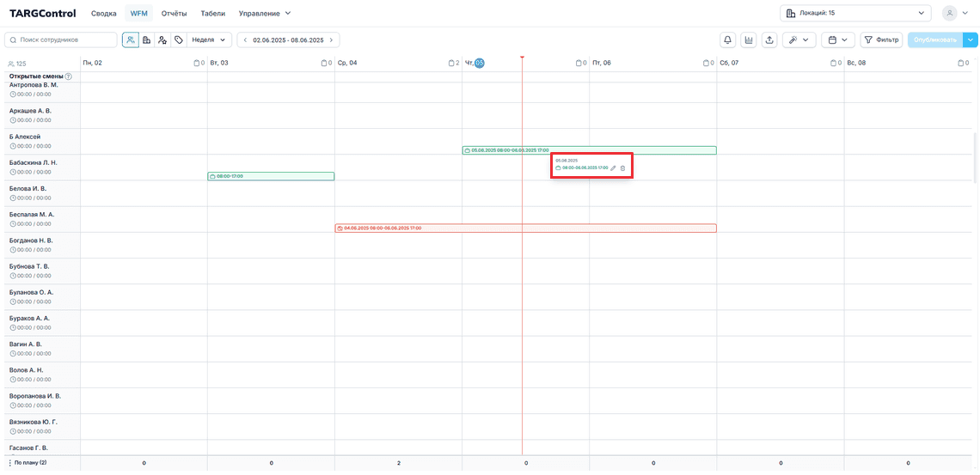Click the help icon beside Открытые смены

[68, 76]
